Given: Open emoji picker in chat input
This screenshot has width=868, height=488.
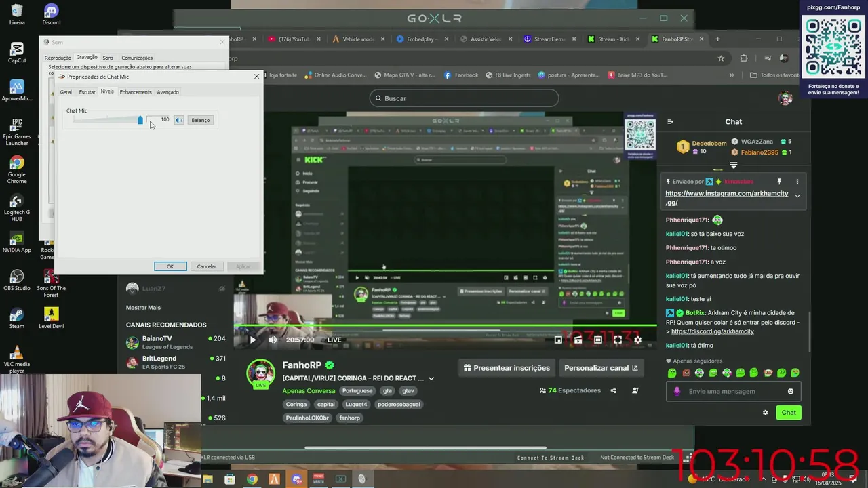Looking at the screenshot, I should (791, 391).
